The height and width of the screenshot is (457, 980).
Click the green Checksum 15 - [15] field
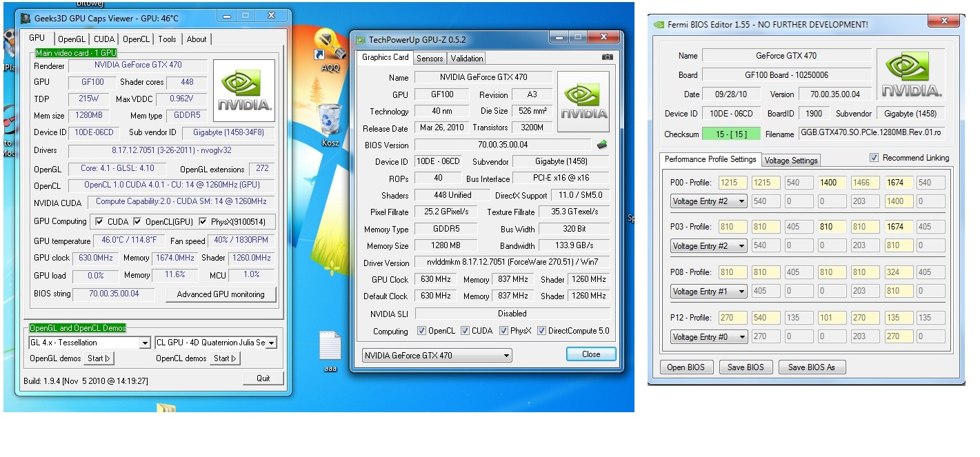[732, 134]
